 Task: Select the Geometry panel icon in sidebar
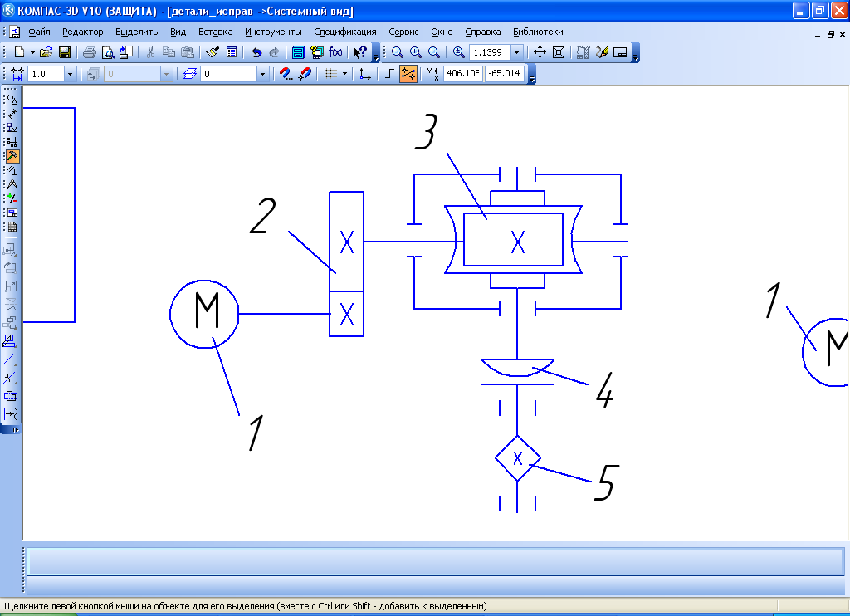[x=12, y=100]
